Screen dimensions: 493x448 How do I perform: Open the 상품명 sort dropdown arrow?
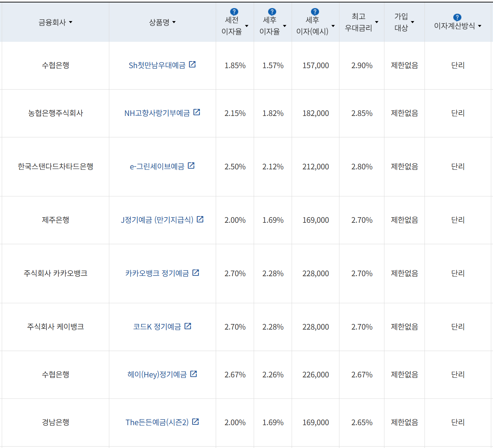[175, 22]
